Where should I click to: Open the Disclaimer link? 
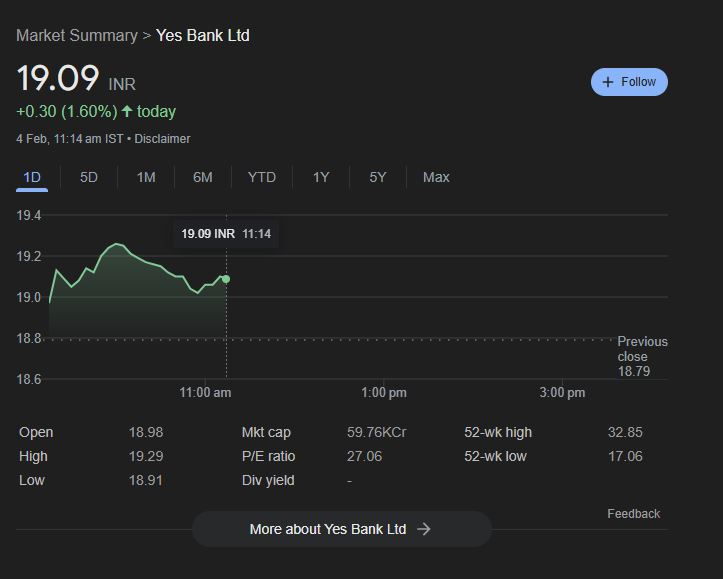(x=162, y=139)
